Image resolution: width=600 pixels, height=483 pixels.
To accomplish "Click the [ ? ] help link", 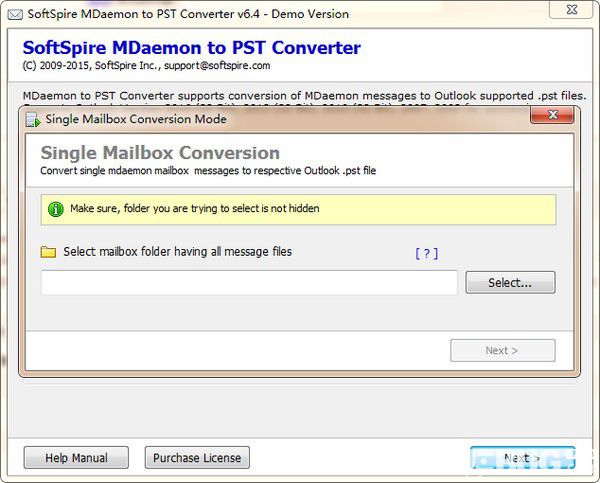I will point(426,253).
